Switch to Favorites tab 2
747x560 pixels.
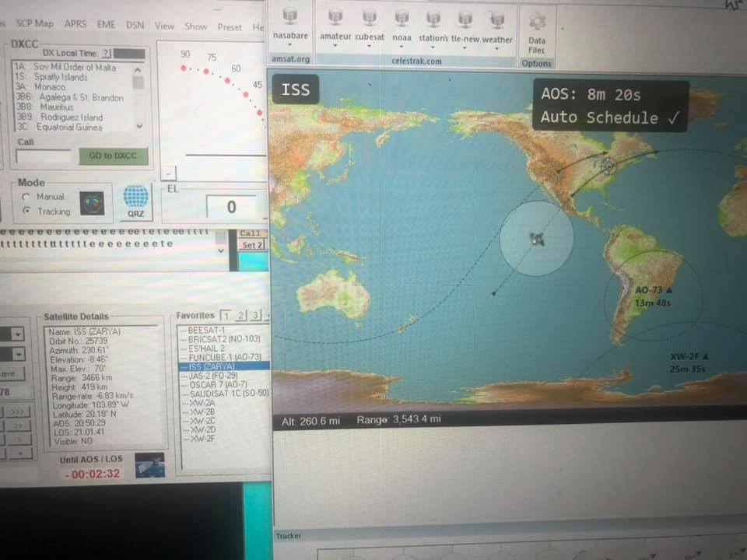coord(240,316)
